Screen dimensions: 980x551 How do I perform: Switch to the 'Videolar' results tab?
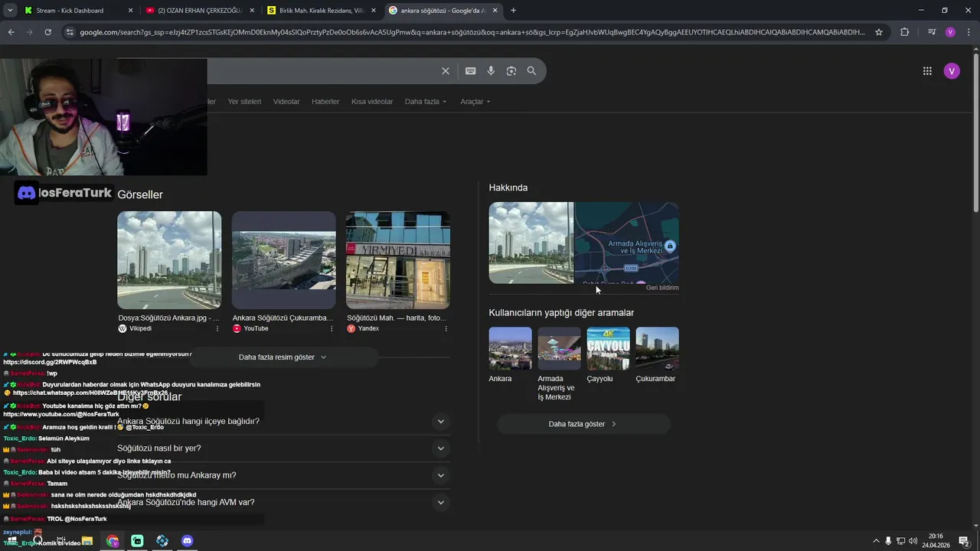pyautogui.click(x=286, y=102)
